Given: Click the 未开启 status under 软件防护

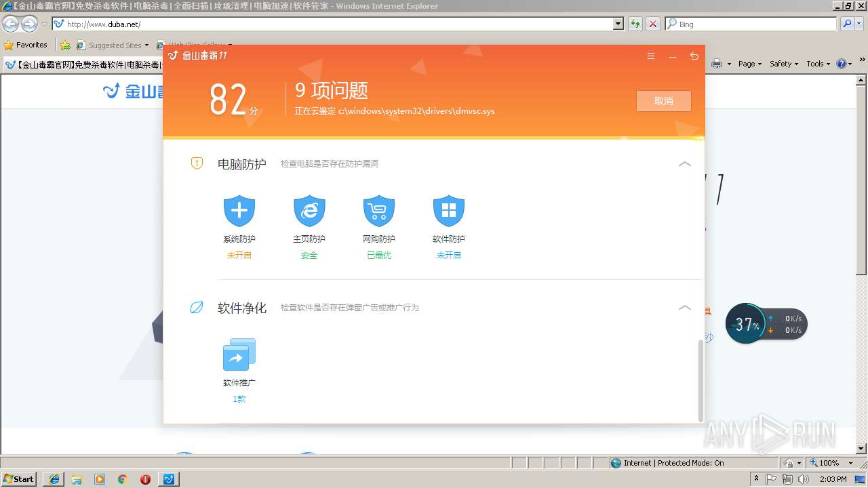Looking at the screenshot, I should [x=449, y=256].
